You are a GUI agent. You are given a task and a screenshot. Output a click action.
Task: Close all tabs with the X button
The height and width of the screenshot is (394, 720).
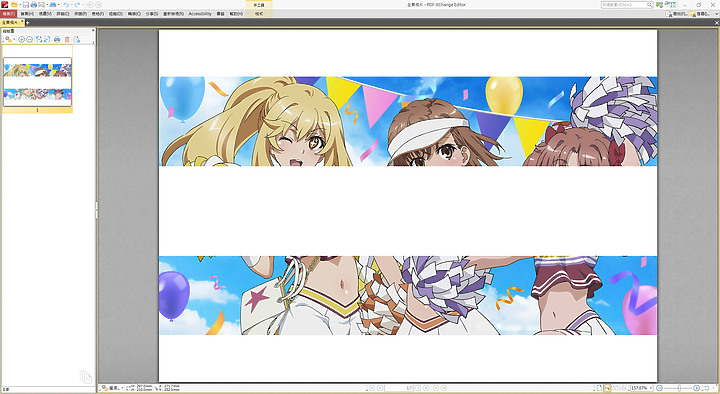(x=716, y=23)
